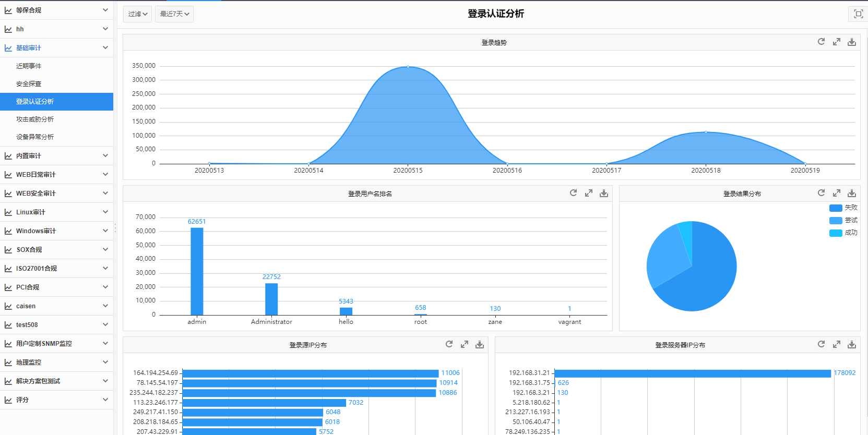The height and width of the screenshot is (435, 868).
Task: Open the 近期事件 page link
Action: click(29, 66)
